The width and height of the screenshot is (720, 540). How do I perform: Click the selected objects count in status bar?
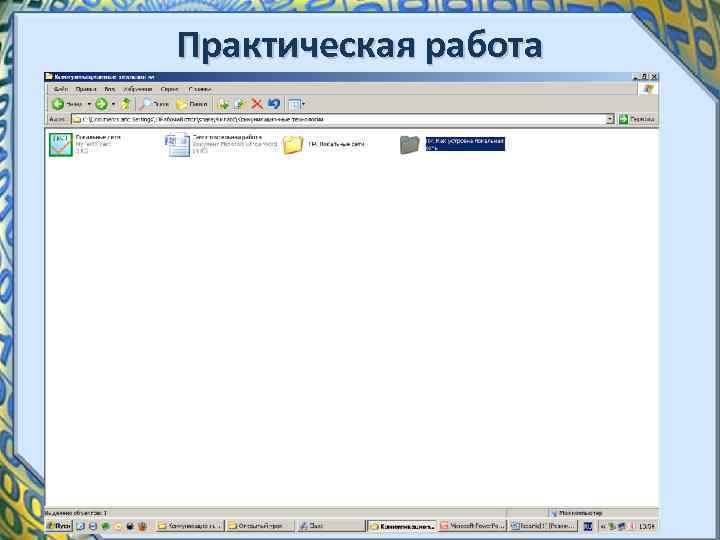click(76, 512)
